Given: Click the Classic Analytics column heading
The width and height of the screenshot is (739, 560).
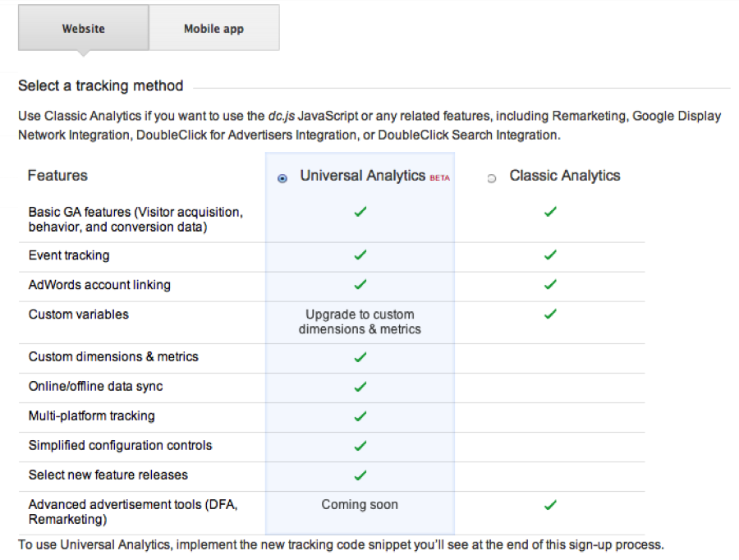Looking at the screenshot, I should coord(565,176).
